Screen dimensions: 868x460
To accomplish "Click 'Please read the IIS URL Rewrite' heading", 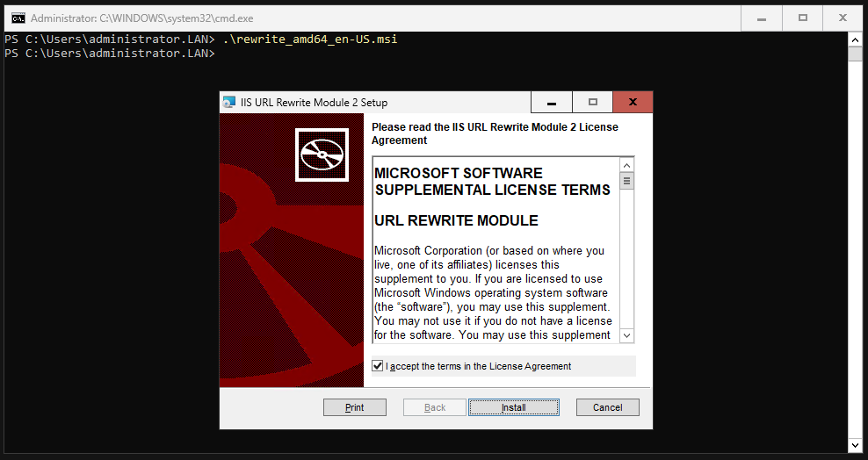I will (495, 133).
